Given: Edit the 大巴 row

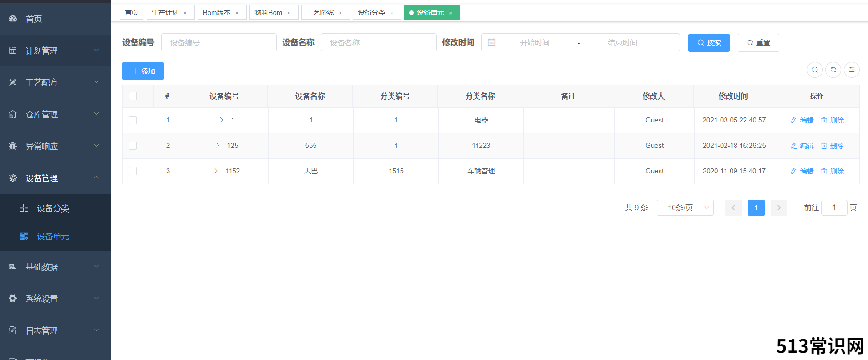Looking at the screenshot, I should pyautogui.click(x=802, y=171).
